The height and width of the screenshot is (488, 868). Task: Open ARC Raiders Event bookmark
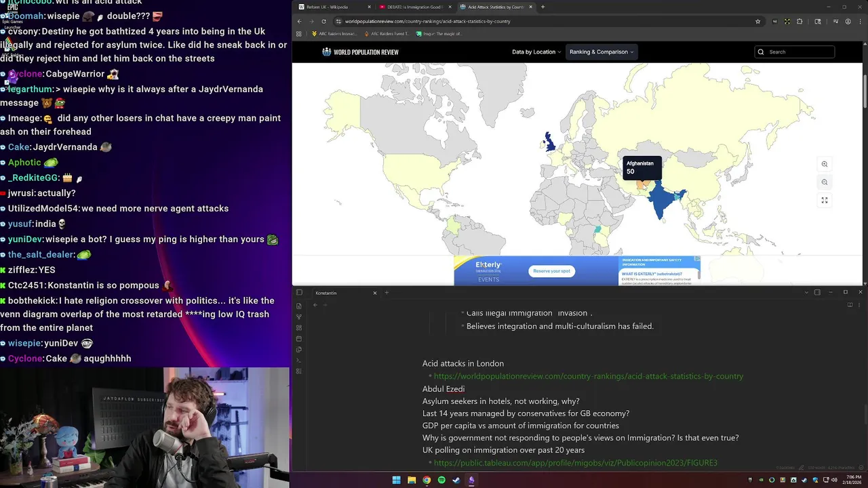[x=387, y=33]
